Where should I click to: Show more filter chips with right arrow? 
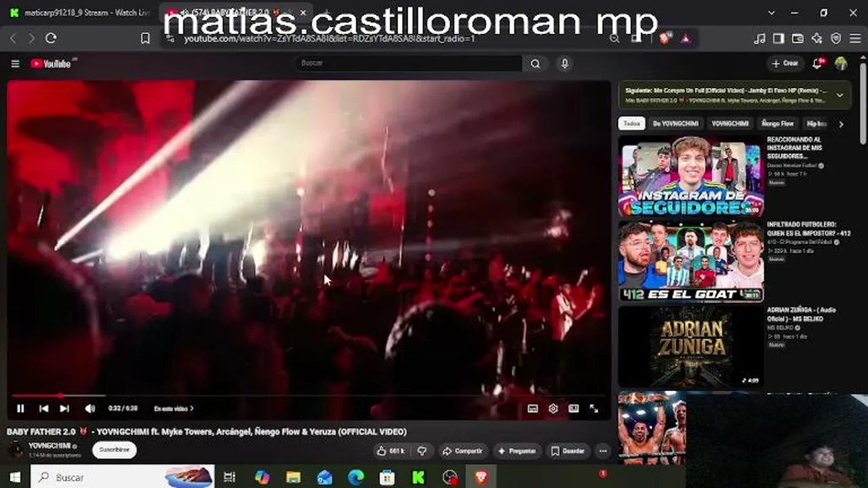click(841, 124)
